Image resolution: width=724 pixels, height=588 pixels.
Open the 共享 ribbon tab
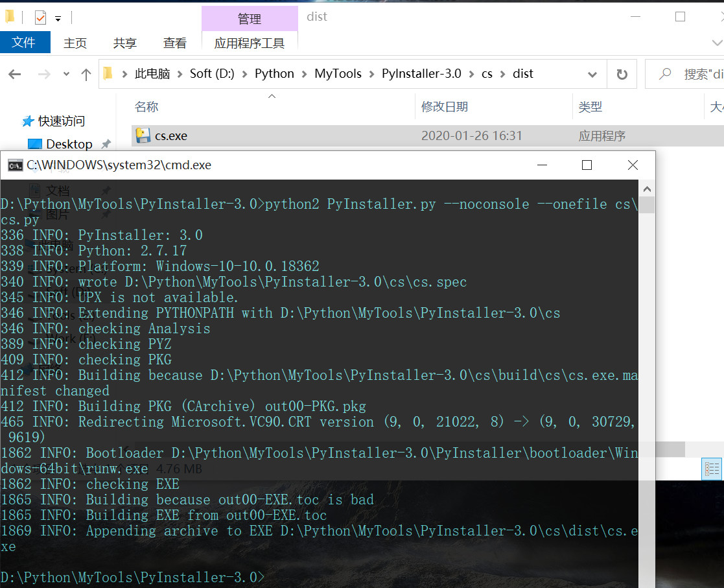click(124, 43)
